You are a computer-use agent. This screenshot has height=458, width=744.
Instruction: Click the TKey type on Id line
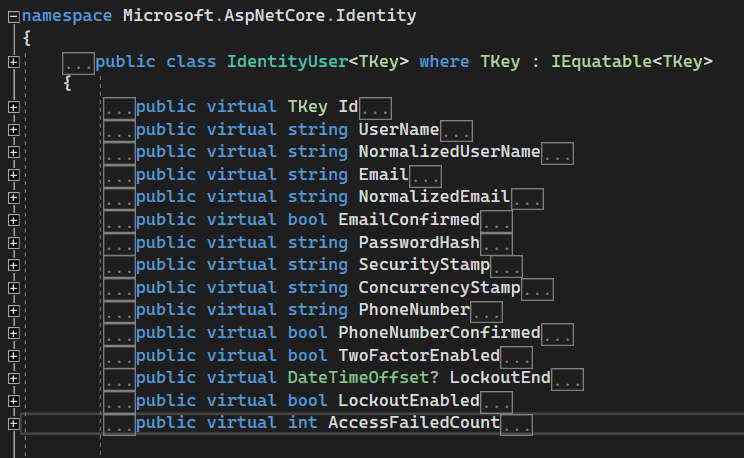tap(307, 107)
